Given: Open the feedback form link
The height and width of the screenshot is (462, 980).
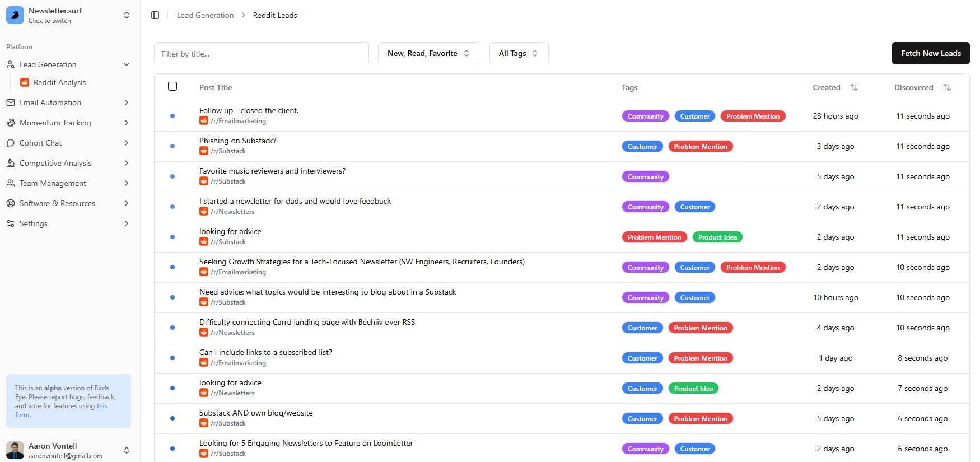Looking at the screenshot, I should pos(101,406).
